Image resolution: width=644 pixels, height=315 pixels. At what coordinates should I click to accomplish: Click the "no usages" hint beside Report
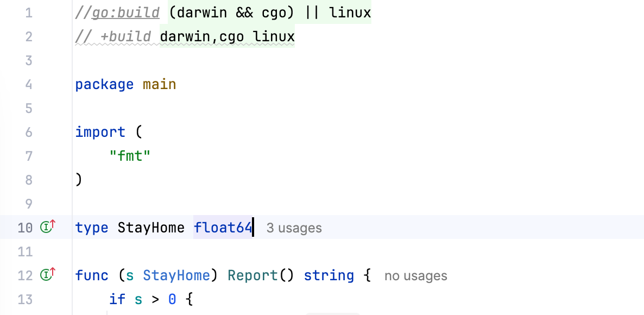(415, 276)
